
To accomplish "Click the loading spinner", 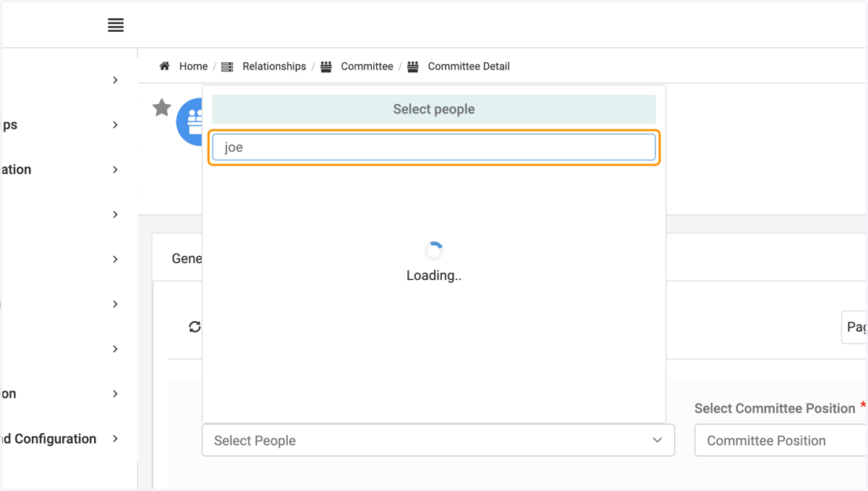I will (434, 251).
